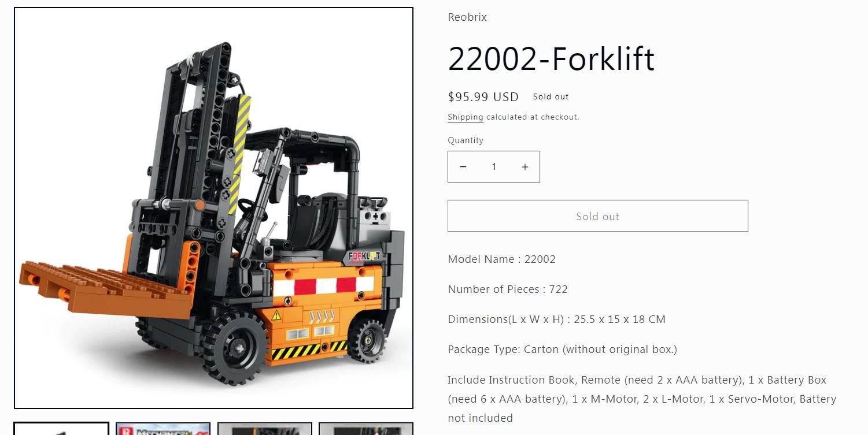Viewport: 868px width, 435px height.
Task: Click the Quantity label
Action: coord(465,140)
